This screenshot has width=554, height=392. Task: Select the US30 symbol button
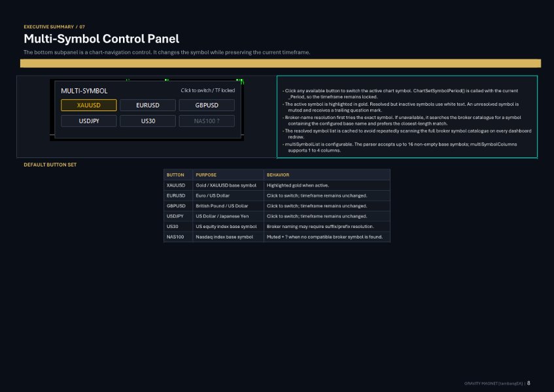tap(148, 121)
